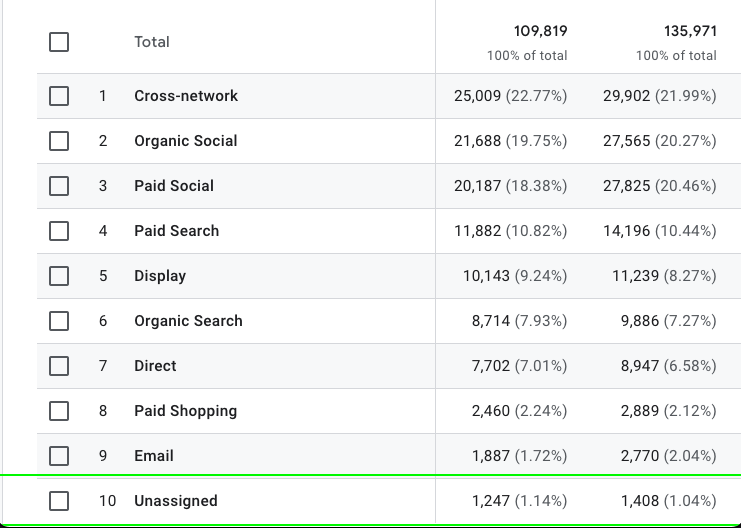Select the Organic Search row checkbox

pyautogui.click(x=59, y=321)
